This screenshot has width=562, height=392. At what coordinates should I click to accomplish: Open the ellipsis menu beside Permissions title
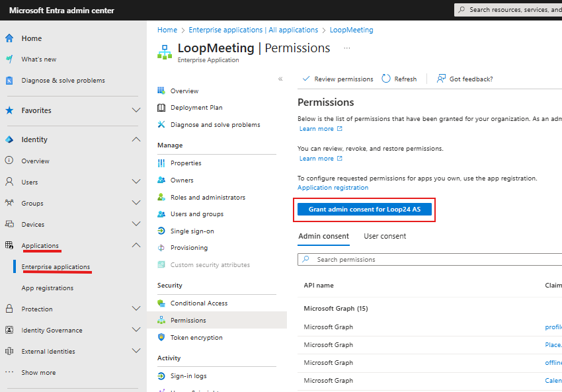coord(347,48)
